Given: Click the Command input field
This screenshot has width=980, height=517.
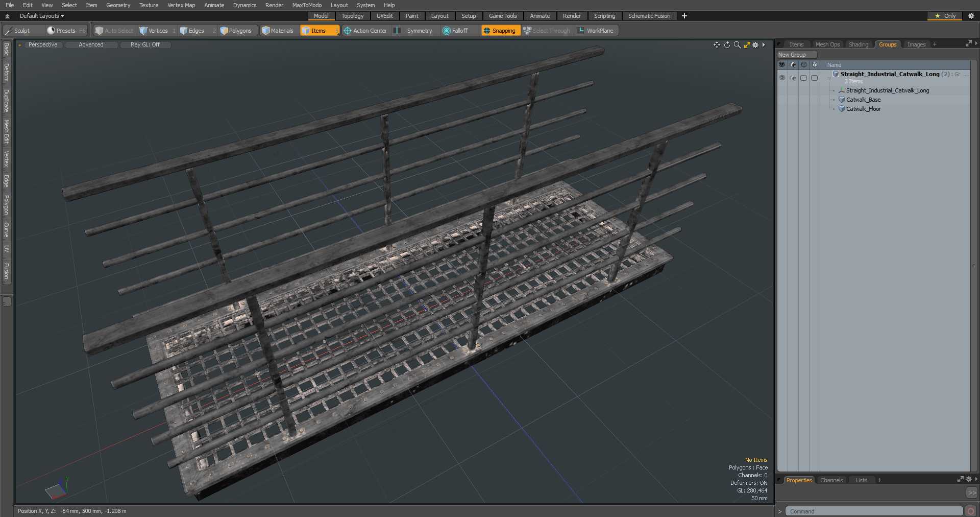Looking at the screenshot, I should point(874,511).
